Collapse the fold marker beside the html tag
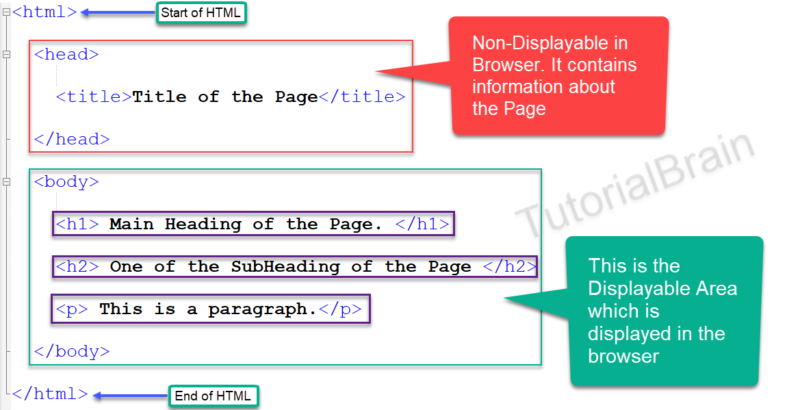800x410 pixels. point(6,13)
